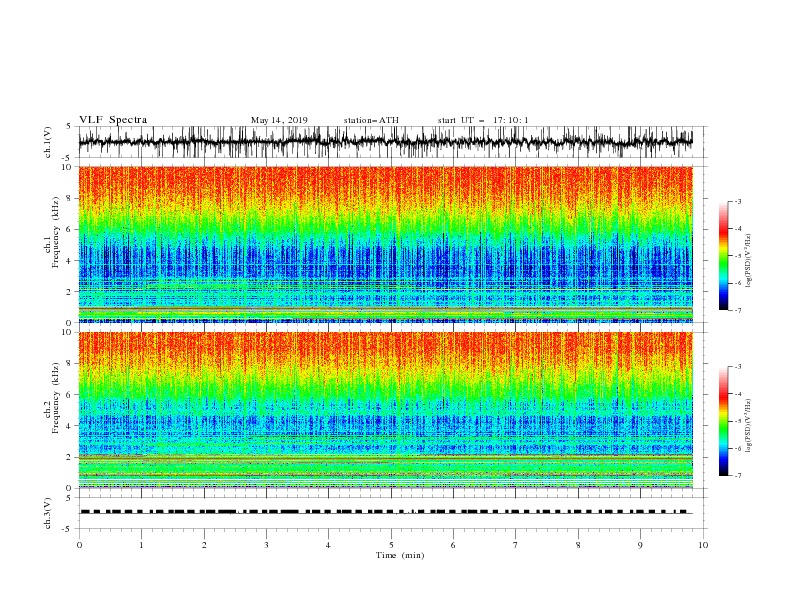
Task: Click the ch.3 pulse signal plot
Action: tap(385, 513)
